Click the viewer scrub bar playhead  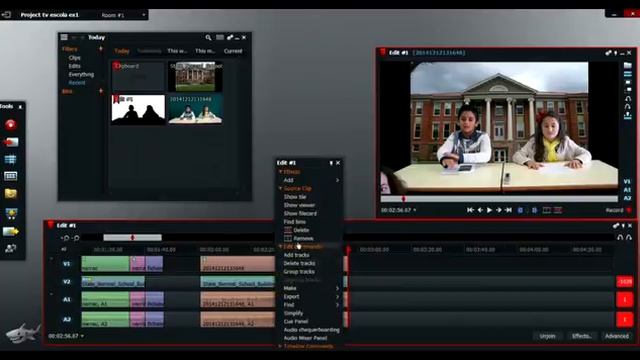click(x=404, y=199)
